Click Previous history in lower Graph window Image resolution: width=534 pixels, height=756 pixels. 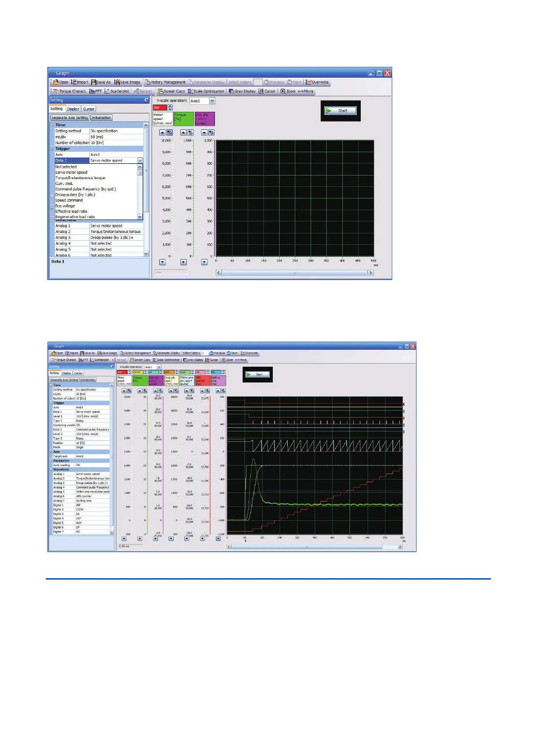pyautogui.click(x=217, y=353)
